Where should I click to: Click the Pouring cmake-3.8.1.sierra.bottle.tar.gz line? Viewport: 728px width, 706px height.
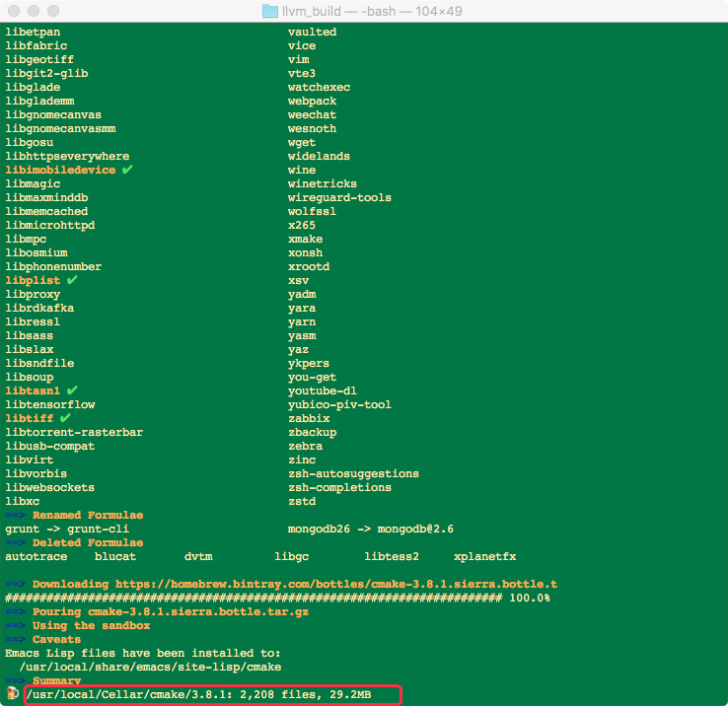(x=171, y=611)
